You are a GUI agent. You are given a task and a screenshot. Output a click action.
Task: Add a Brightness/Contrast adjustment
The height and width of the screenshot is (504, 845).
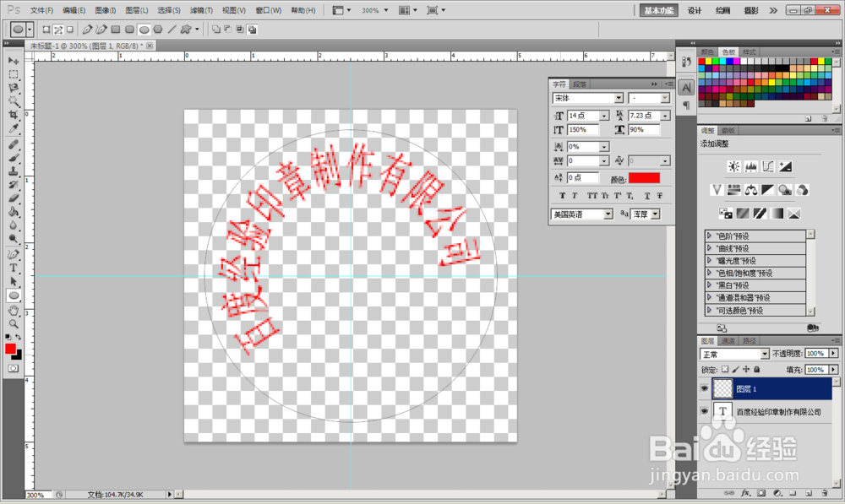pyautogui.click(x=733, y=167)
